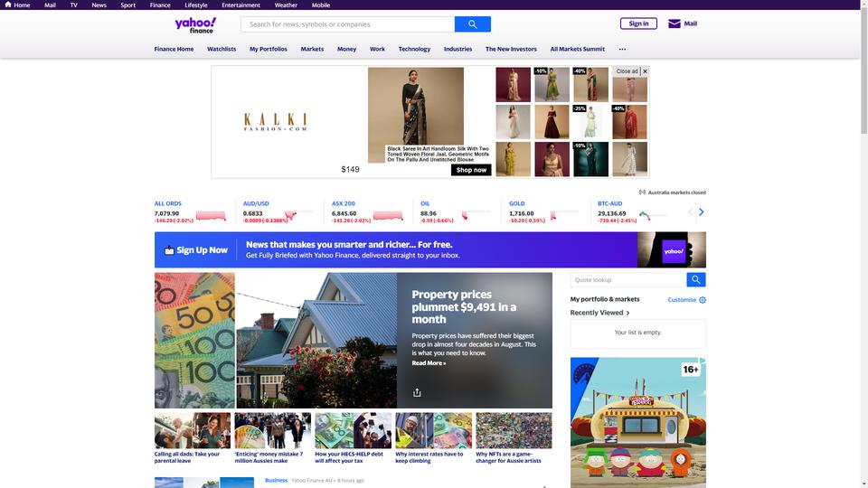The width and height of the screenshot is (868, 488).
Task: Click property prices headline
Action: (464, 307)
